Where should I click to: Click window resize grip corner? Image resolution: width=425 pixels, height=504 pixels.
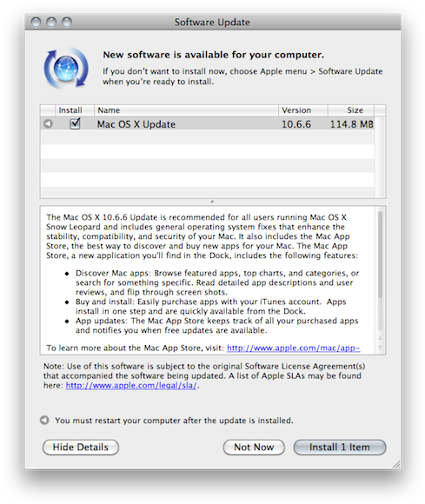coord(396,465)
